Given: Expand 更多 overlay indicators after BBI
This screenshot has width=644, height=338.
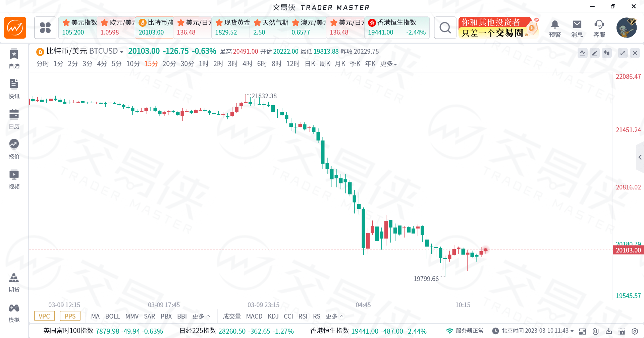Looking at the screenshot, I should coord(201,316).
